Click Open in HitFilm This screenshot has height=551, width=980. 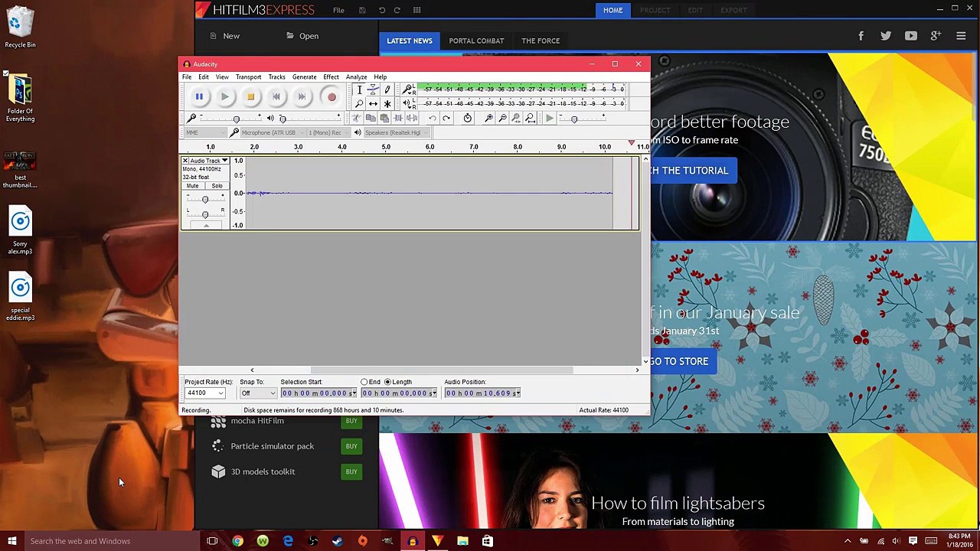pyautogui.click(x=302, y=36)
